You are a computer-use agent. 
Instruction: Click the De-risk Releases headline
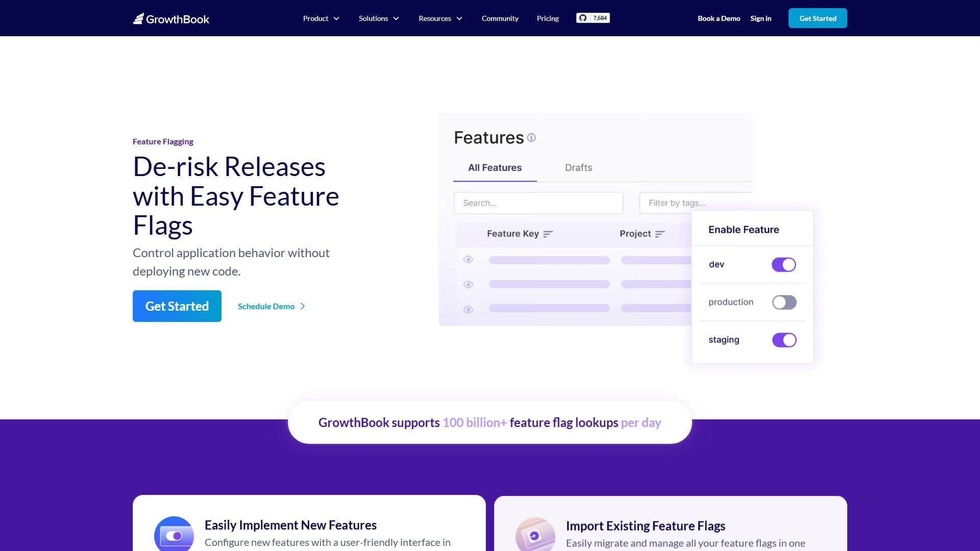236,196
